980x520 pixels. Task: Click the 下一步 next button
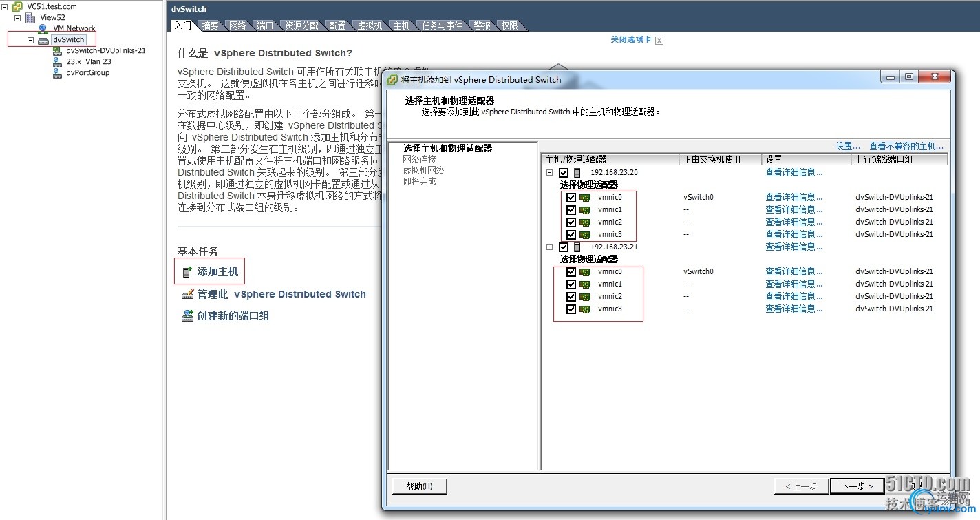[856, 486]
